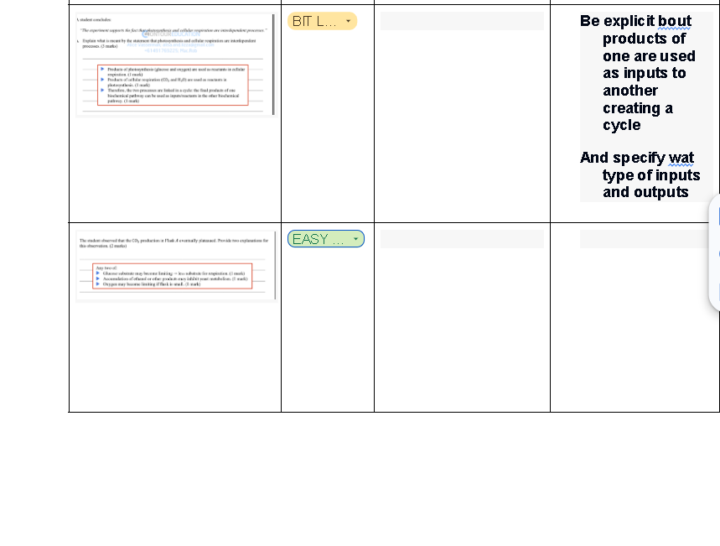Click the word 'cycle' in the comment cell

[621, 125]
